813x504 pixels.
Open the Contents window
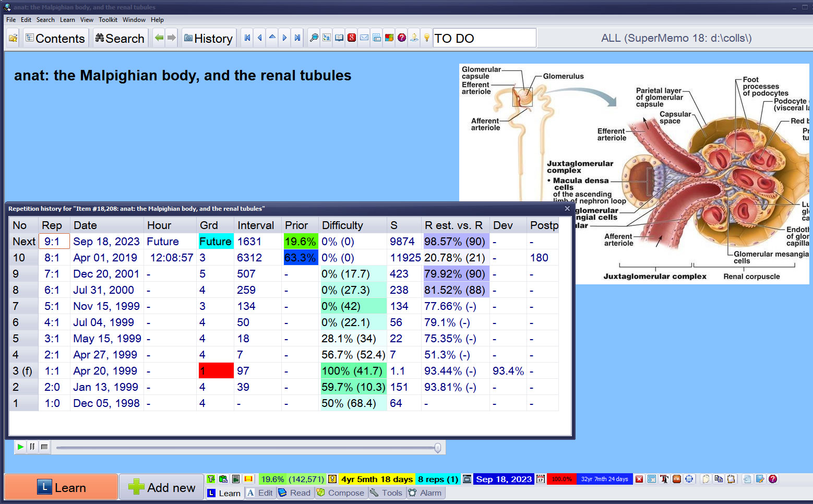click(55, 38)
